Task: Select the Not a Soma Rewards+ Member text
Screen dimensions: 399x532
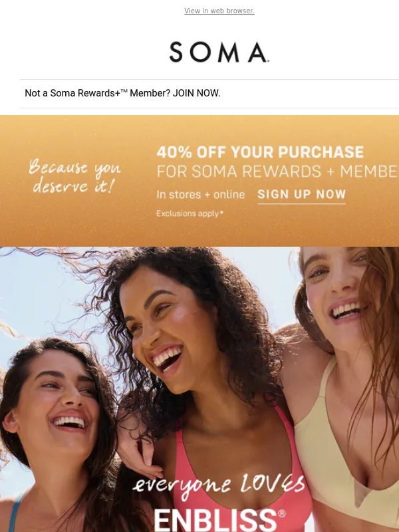Action: pos(98,93)
